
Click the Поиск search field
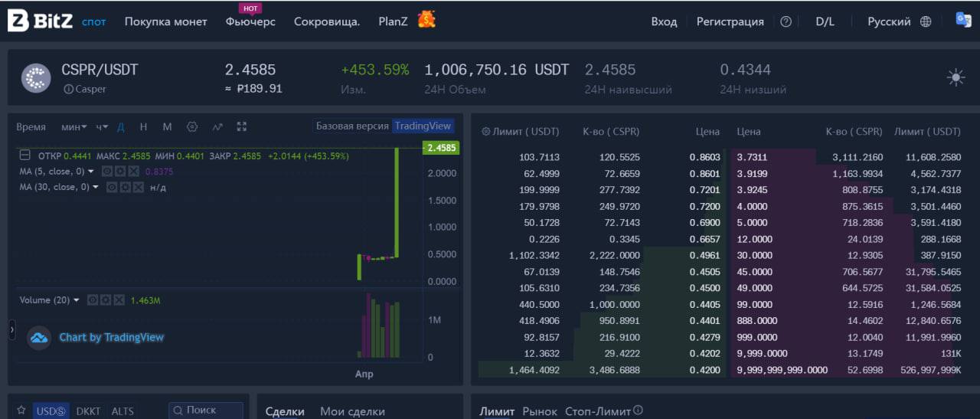click(206, 411)
